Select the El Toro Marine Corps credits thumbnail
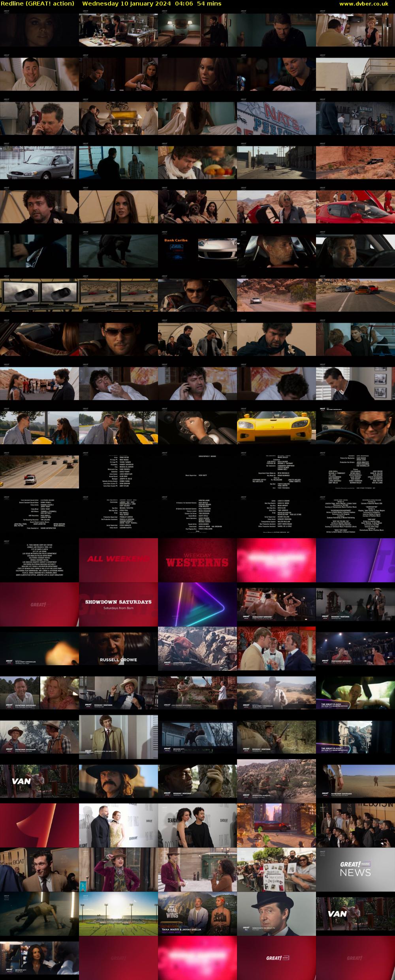395x980 pixels. (x=39, y=560)
